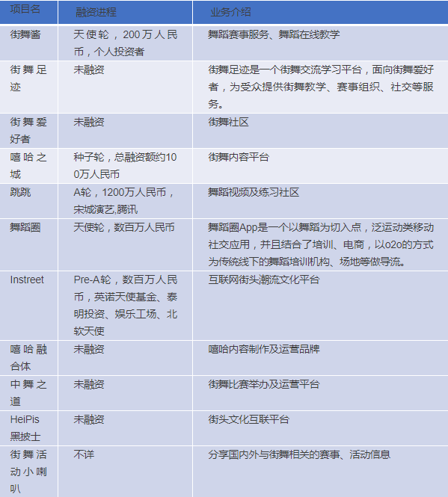Screen dimensions: 448x497
Task: Select the A轮,1200万人民币 funding cell
Action: [126, 201]
